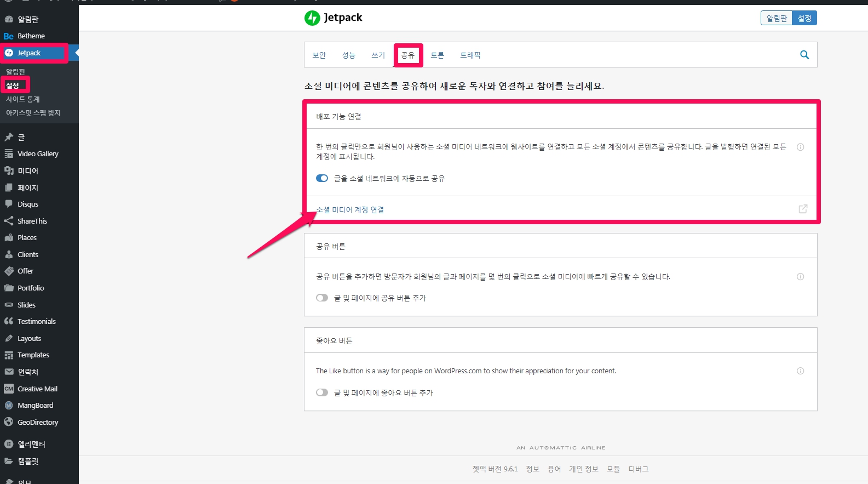
Task: Open Testimonials in the sidebar
Action: click(x=36, y=321)
